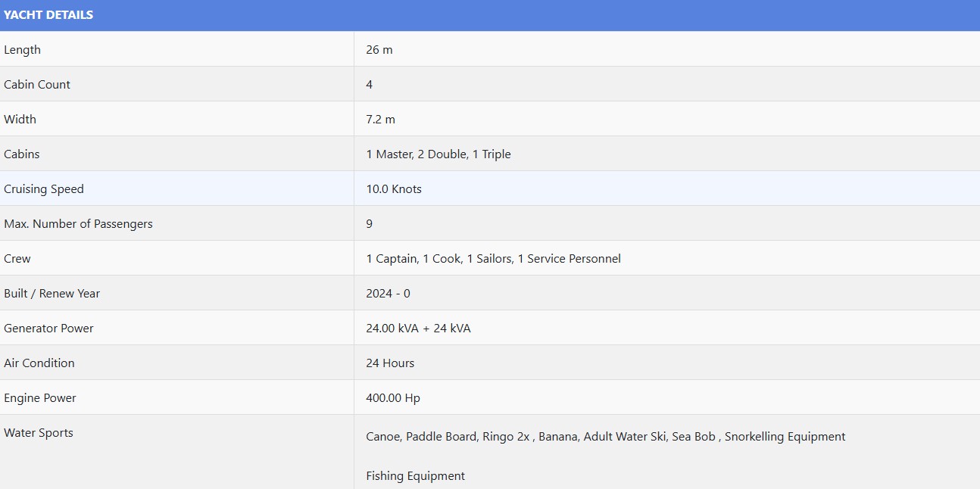This screenshot has width=980, height=489.
Task: Click Max. Number of Passengers label
Action: [x=78, y=224]
